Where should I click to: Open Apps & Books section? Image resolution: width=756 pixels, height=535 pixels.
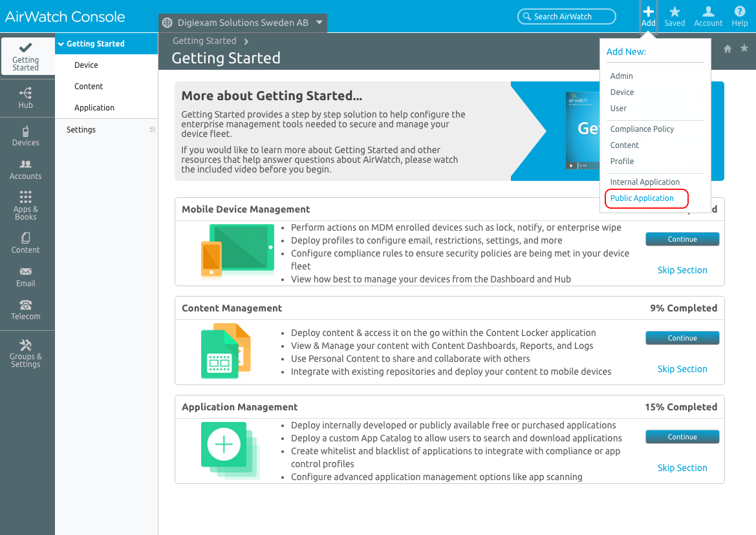26,205
